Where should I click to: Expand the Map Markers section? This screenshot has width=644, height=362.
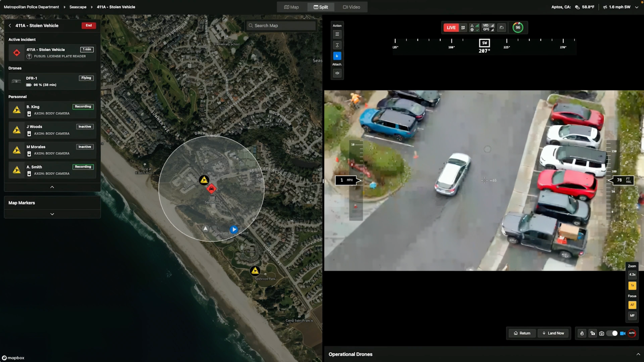(x=52, y=214)
